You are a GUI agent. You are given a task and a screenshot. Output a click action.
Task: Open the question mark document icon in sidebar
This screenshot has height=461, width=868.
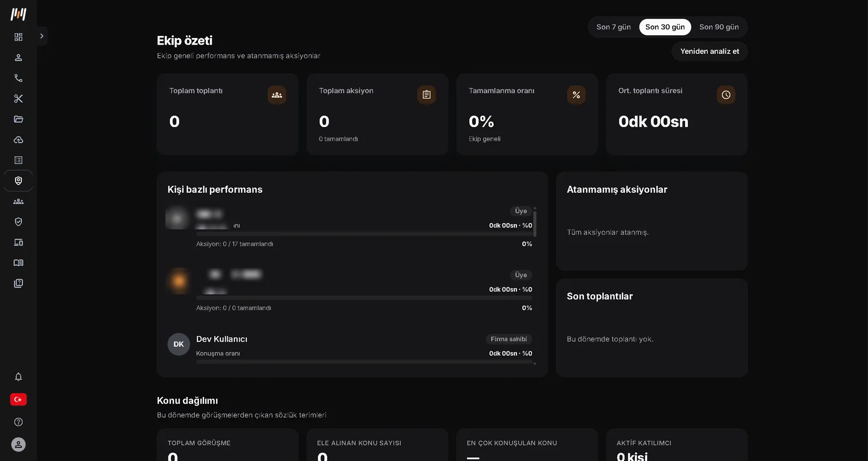click(18, 283)
